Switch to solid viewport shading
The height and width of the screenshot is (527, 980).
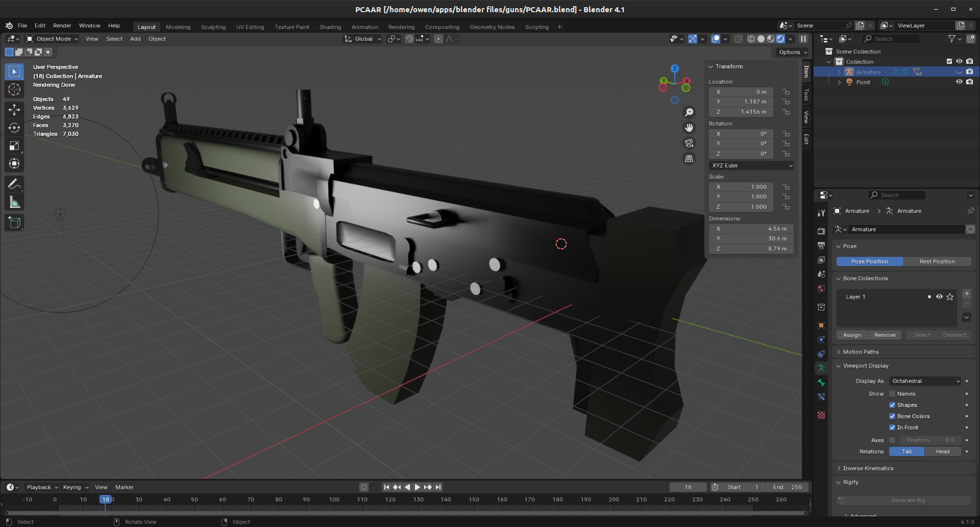point(761,39)
